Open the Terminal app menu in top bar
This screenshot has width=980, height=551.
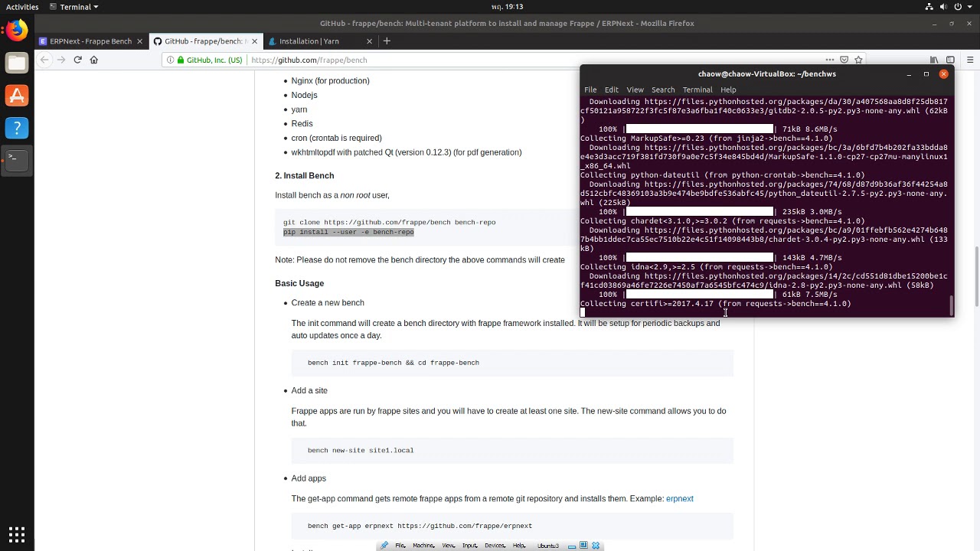tap(74, 7)
